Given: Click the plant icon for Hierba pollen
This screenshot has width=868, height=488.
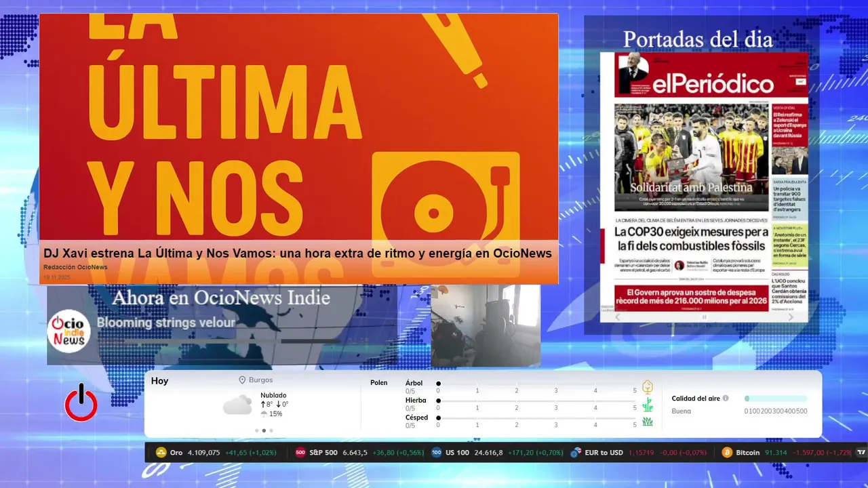Looking at the screenshot, I should [x=648, y=405].
